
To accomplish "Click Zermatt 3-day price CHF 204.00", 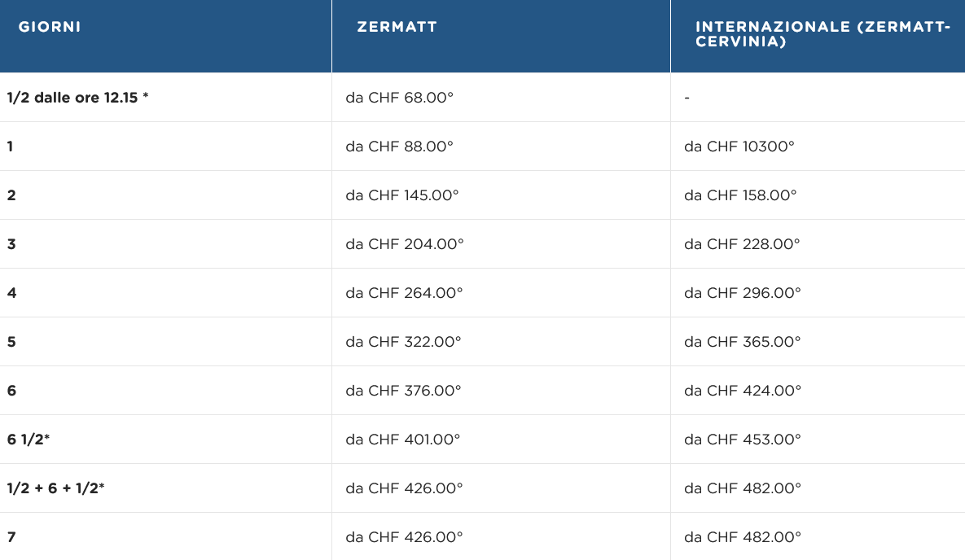I will click(x=404, y=244).
